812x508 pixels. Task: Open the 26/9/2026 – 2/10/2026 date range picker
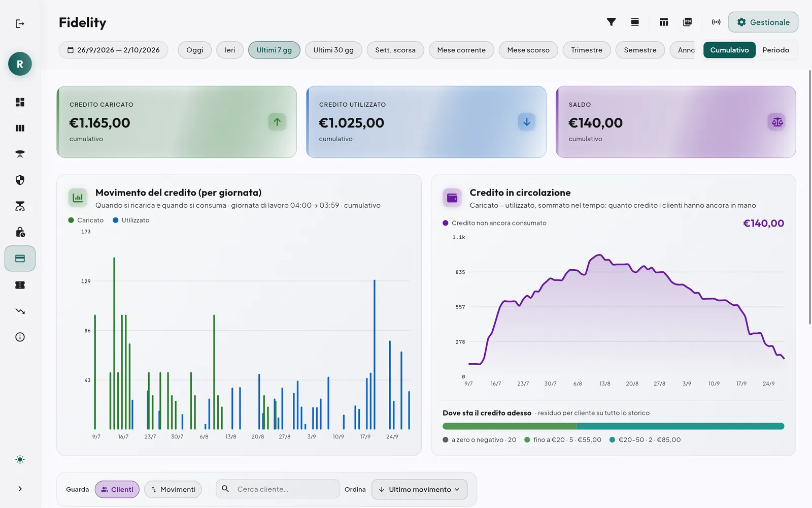(113, 50)
